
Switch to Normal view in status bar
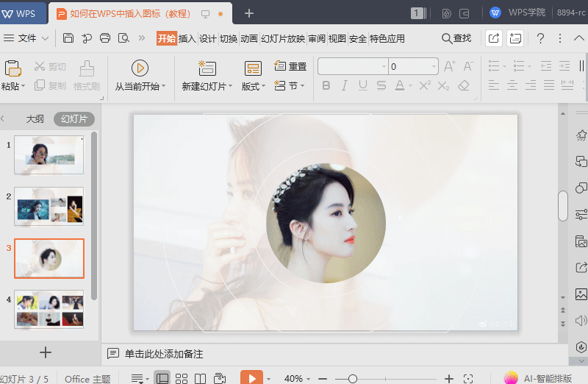162,378
